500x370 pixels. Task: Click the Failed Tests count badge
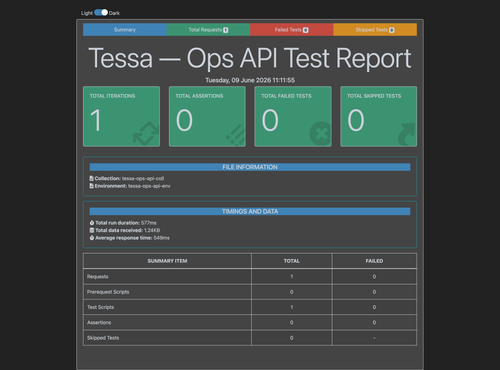tap(305, 30)
